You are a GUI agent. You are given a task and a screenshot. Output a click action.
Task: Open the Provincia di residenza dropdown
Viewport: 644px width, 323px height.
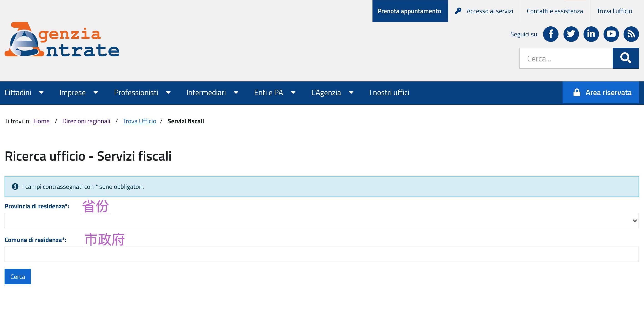[x=322, y=220]
